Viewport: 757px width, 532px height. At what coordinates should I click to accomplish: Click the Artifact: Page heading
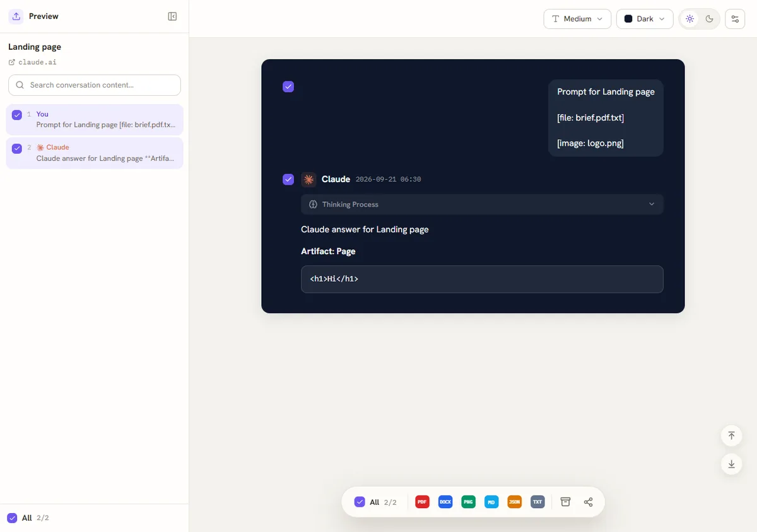coord(328,252)
